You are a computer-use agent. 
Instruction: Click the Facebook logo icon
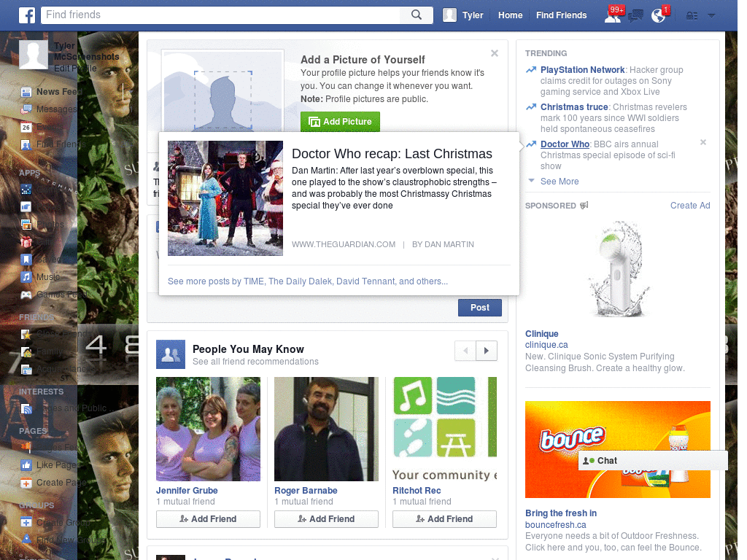pos(27,15)
